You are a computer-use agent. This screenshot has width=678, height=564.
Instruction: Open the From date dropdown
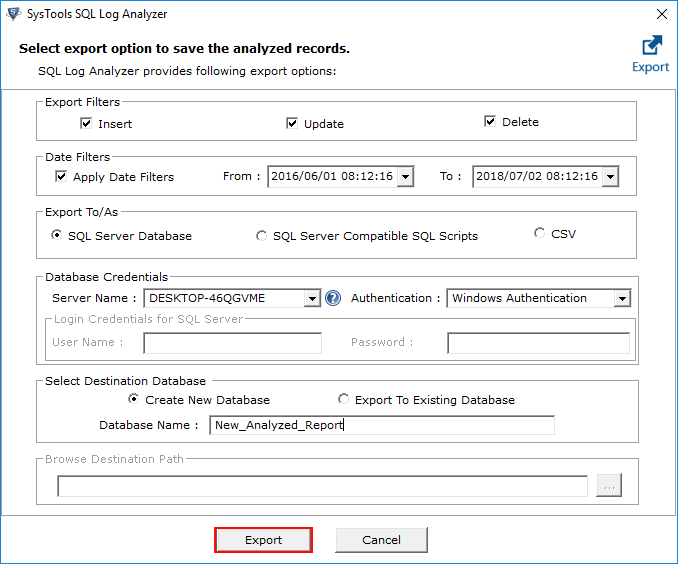click(x=404, y=177)
